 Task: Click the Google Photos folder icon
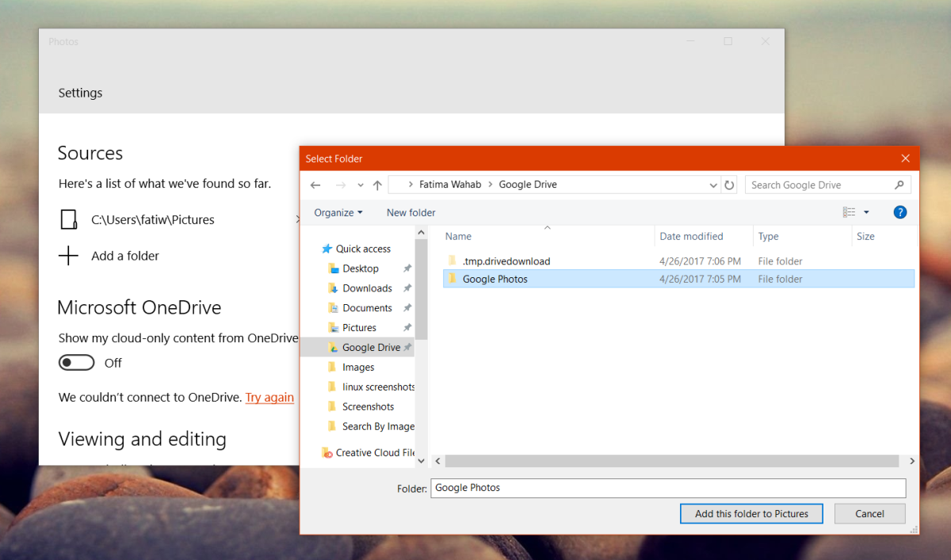click(x=452, y=279)
